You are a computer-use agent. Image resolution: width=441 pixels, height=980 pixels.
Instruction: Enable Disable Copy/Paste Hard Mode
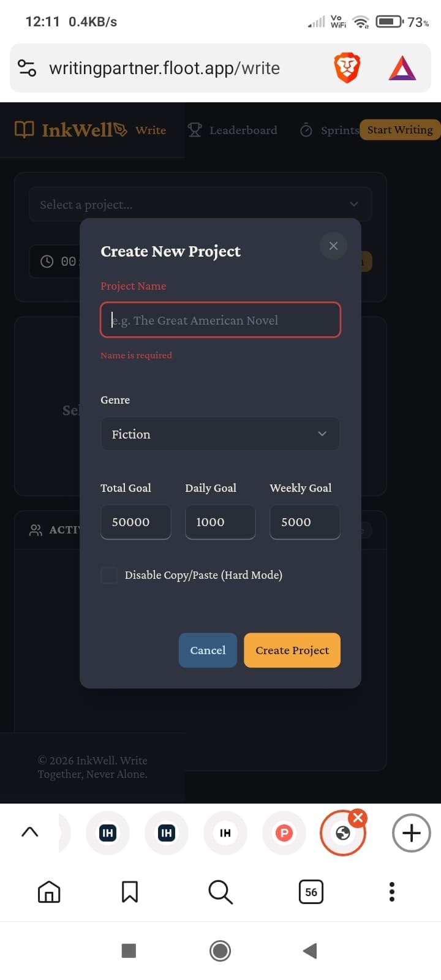point(109,575)
